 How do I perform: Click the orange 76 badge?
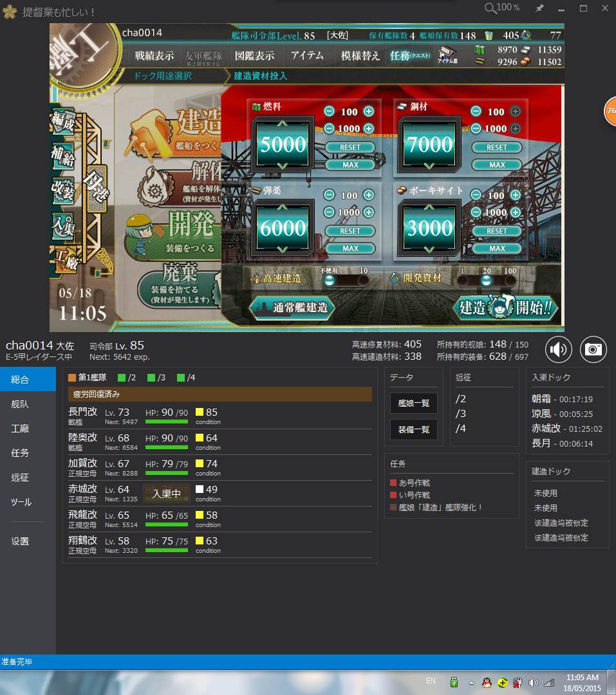(x=611, y=111)
